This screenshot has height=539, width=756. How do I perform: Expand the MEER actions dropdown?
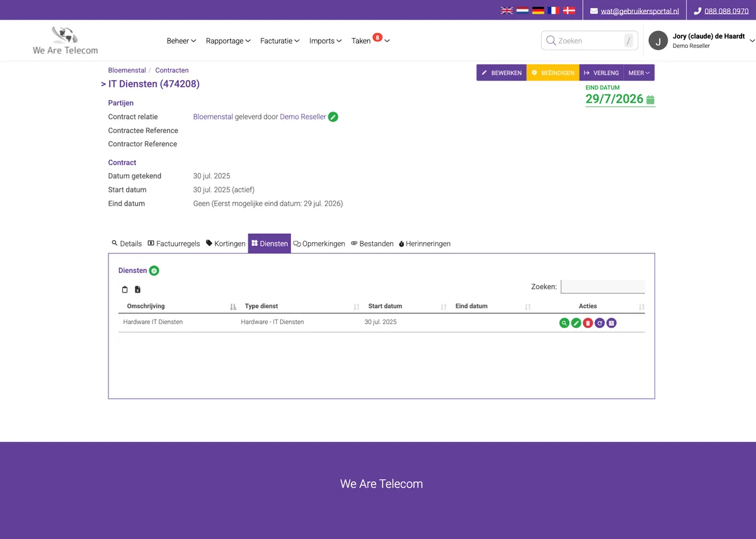pyautogui.click(x=639, y=72)
